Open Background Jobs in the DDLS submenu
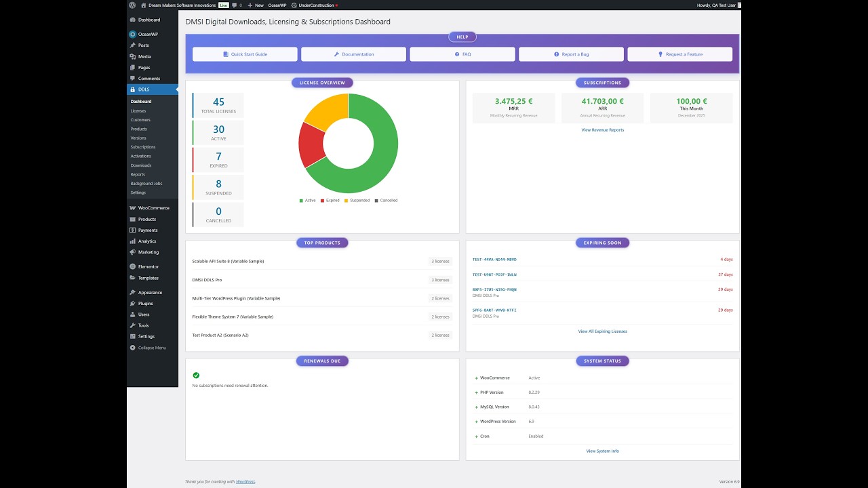 (146, 184)
